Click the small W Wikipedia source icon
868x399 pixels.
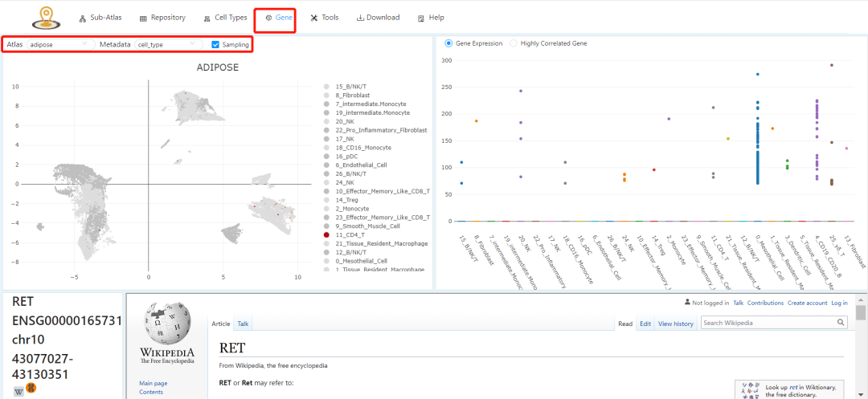coord(18,392)
